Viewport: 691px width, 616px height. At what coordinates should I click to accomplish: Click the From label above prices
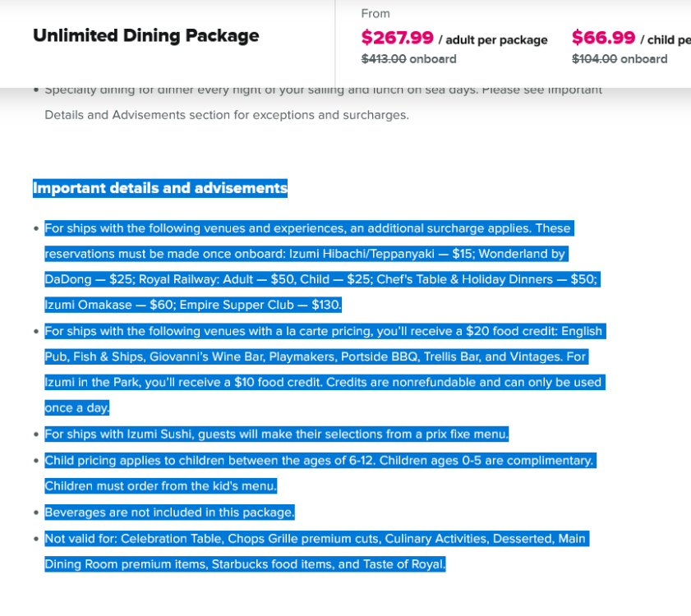coord(375,14)
